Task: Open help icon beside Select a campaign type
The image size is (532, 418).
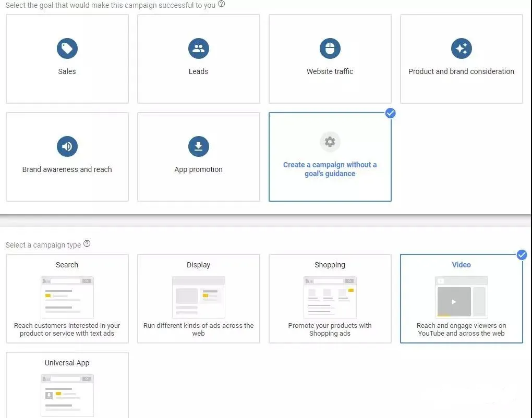Action: coord(87,244)
